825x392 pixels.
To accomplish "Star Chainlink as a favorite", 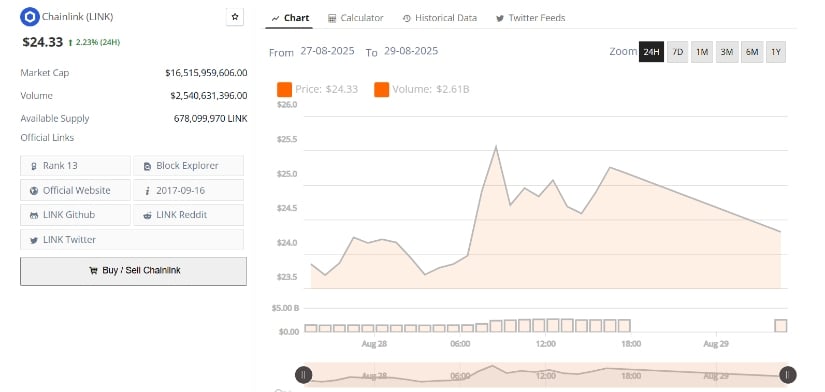I will pos(235,17).
